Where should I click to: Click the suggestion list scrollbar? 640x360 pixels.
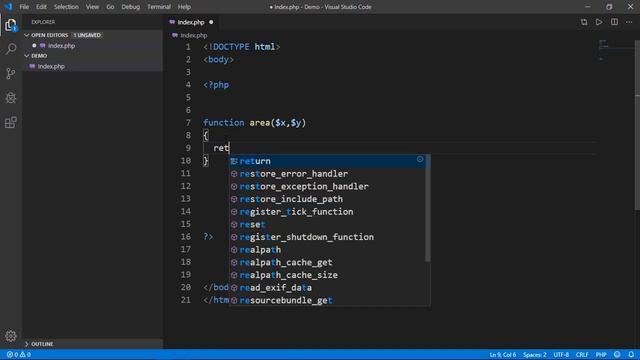pos(427,208)
